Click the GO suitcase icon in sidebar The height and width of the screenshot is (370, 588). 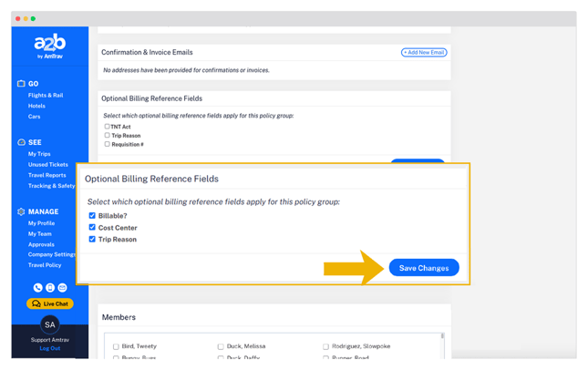[21, 84]
